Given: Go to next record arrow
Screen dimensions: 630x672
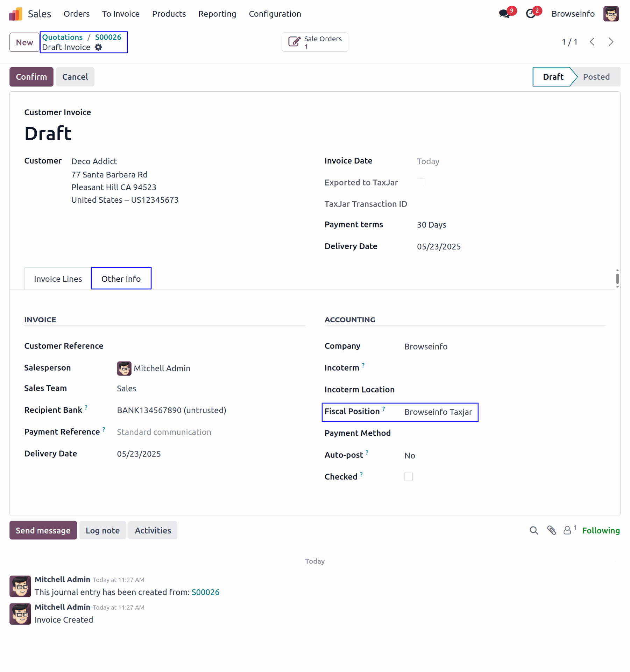Looking at the screenshot, I should click(x=611, y=42).
